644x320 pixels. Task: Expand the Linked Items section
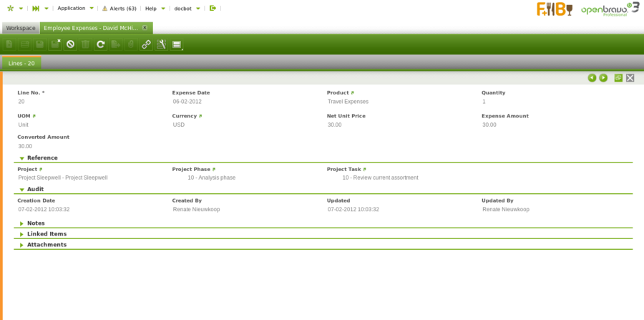pyautogui.click(x=22, y=234)
